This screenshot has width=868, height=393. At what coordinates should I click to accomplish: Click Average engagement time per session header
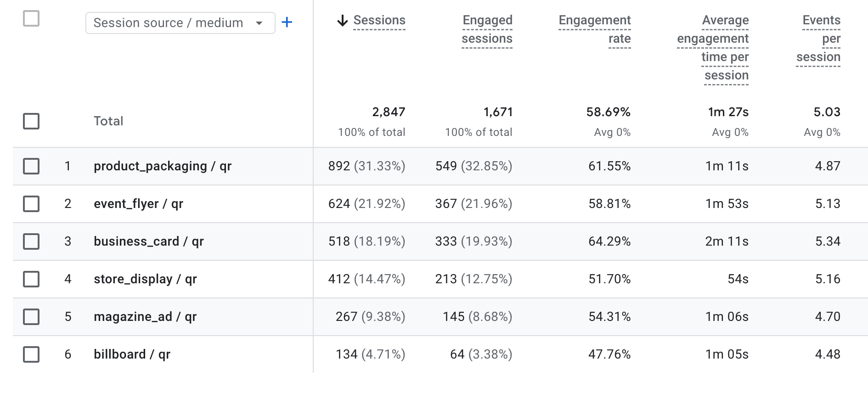pos(713,48)
